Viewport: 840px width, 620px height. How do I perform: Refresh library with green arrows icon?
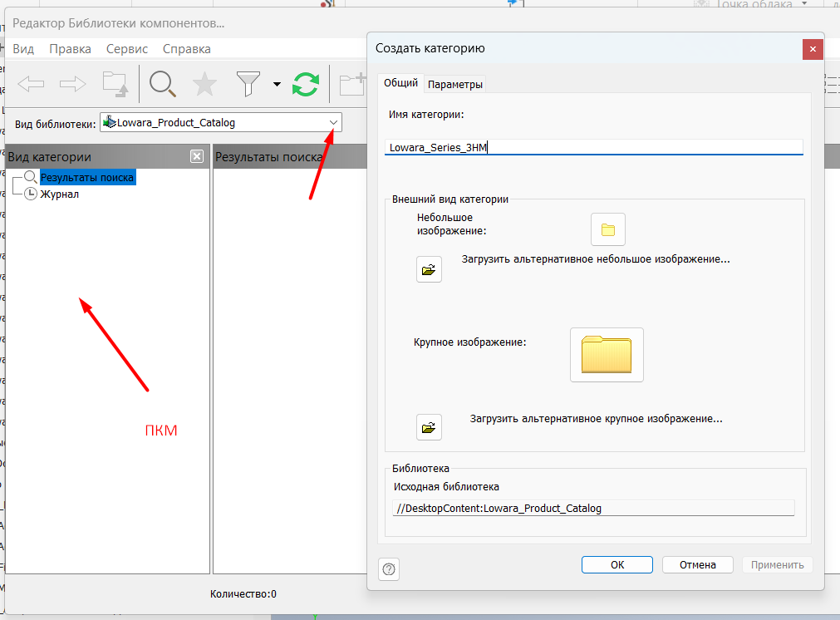pyautogui.click(x=306, y=84)
